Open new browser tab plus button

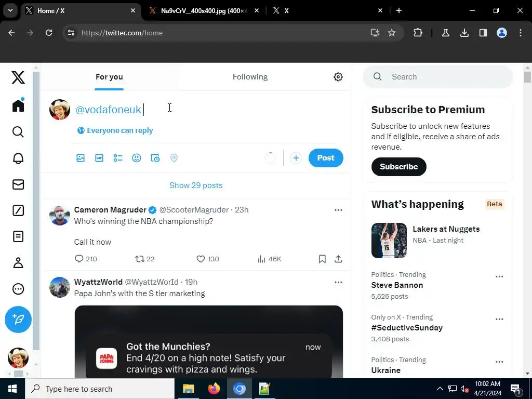coord(399,11)
